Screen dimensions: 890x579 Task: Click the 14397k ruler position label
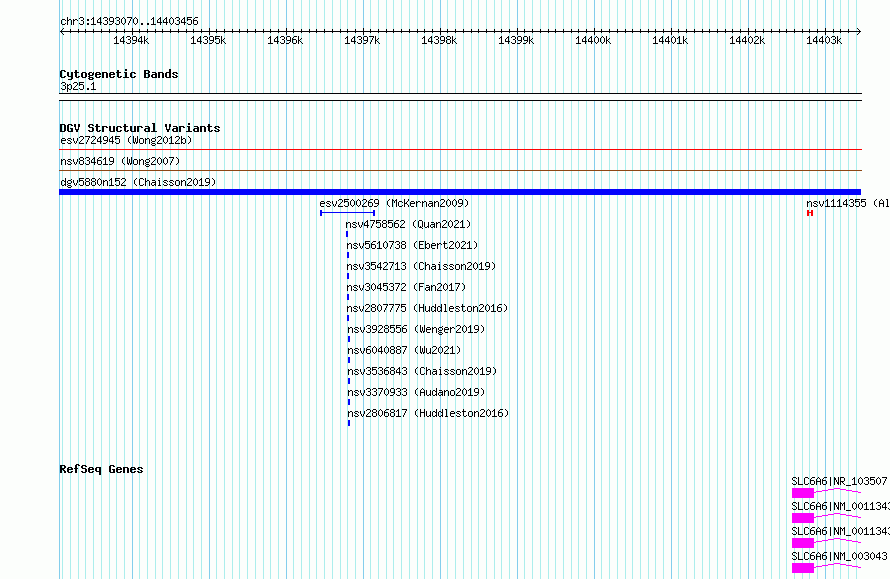(x=362, y=40)
